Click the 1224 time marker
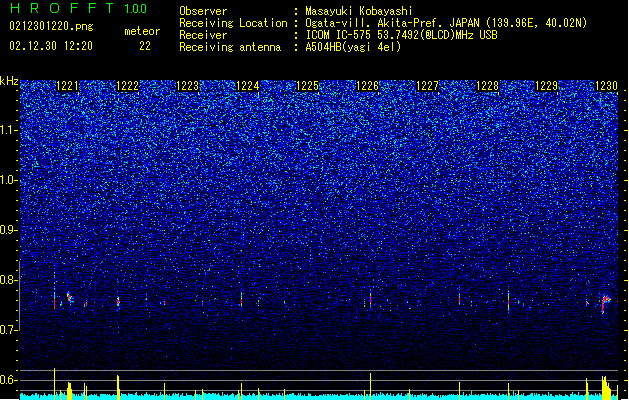The image size is (629, 400). pyautogui.click(x=248, y=86)
